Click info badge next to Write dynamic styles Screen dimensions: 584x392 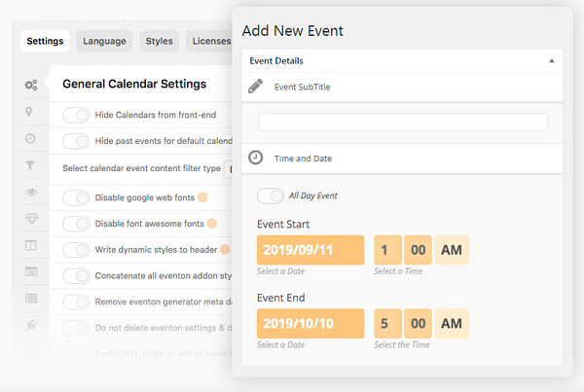(x=225, y=249)
